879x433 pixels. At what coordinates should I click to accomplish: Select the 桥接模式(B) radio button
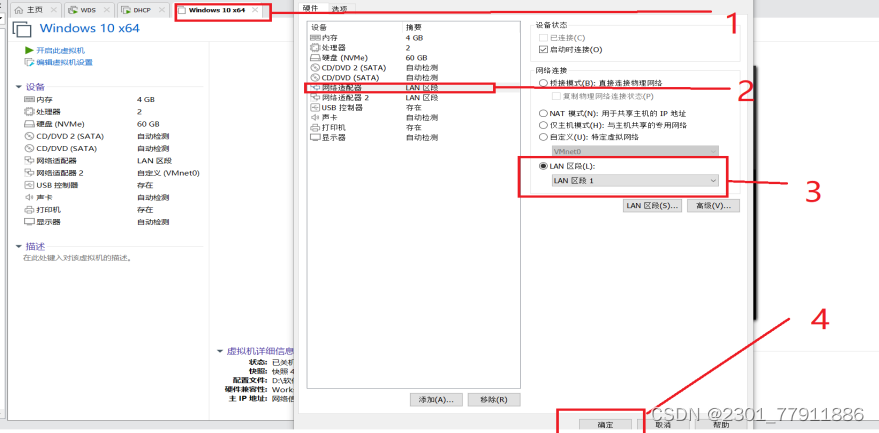[543, 83]
